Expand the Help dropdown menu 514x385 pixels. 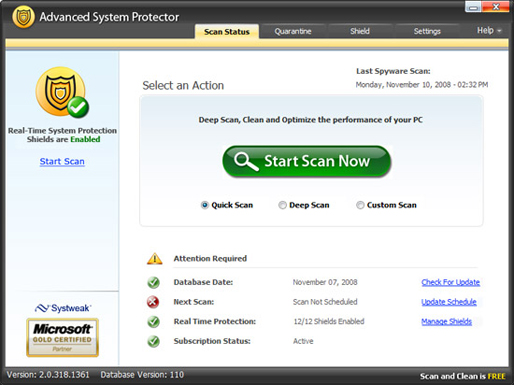pos(489,31)
